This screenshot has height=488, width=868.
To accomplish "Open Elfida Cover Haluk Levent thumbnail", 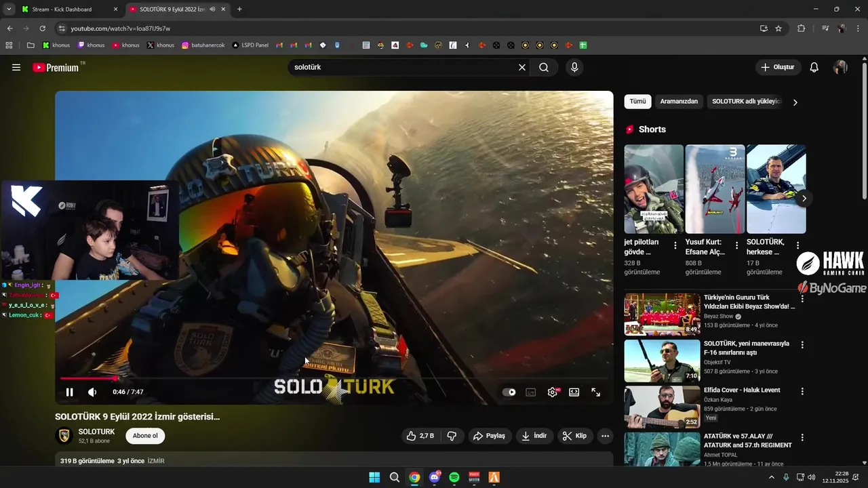I will (662, 407).
